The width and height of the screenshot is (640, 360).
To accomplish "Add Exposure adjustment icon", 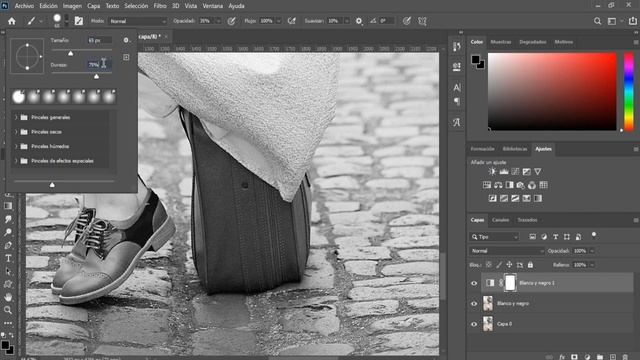I will point(527,171).
